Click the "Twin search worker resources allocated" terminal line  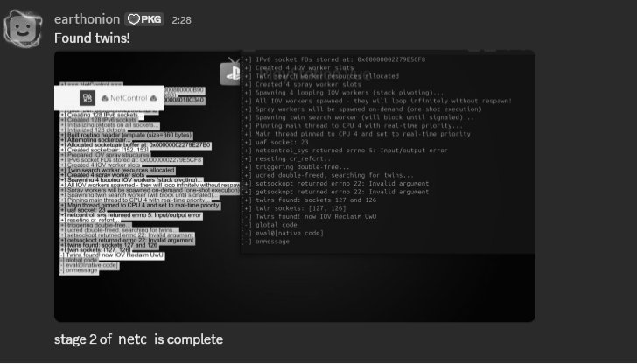[319, 76]
